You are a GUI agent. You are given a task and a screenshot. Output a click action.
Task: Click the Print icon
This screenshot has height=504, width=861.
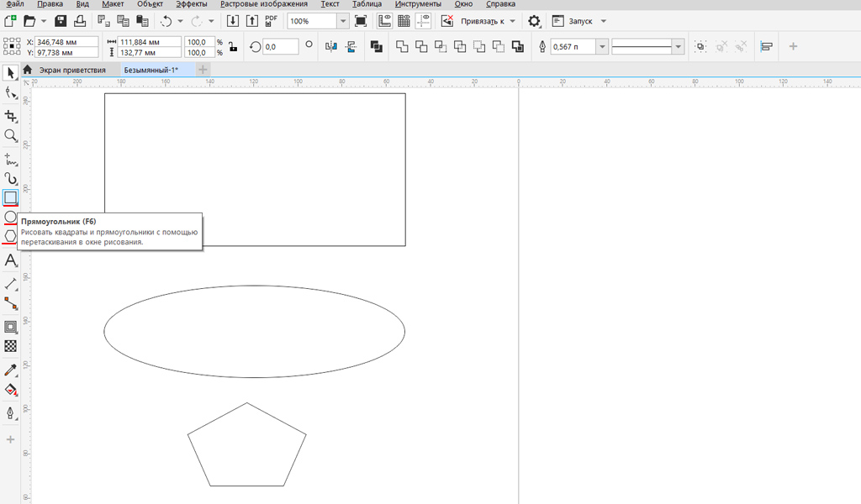pyautogui.click(x=79, y=20)
